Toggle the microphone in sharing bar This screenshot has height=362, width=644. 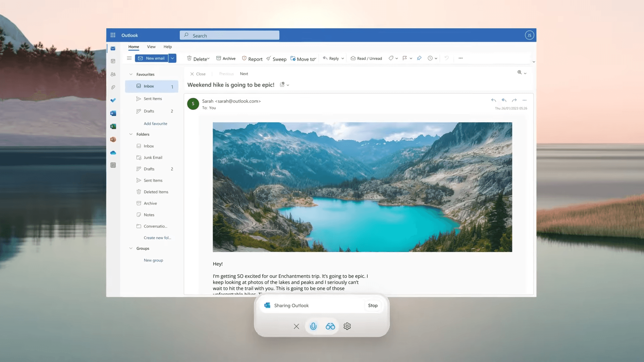[313, 326]
